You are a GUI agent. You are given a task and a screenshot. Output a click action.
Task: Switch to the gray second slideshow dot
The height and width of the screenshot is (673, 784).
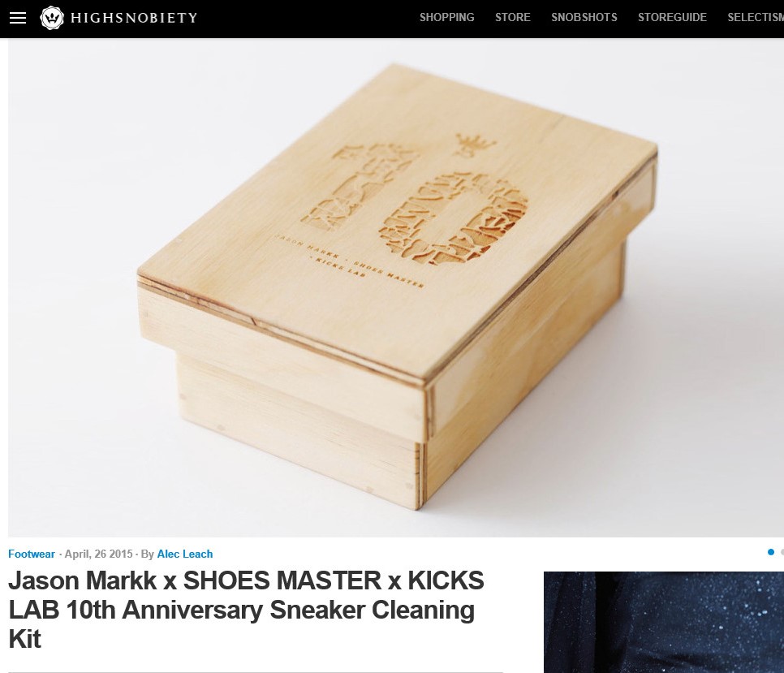pyautogui.click(x=782, y=552)
